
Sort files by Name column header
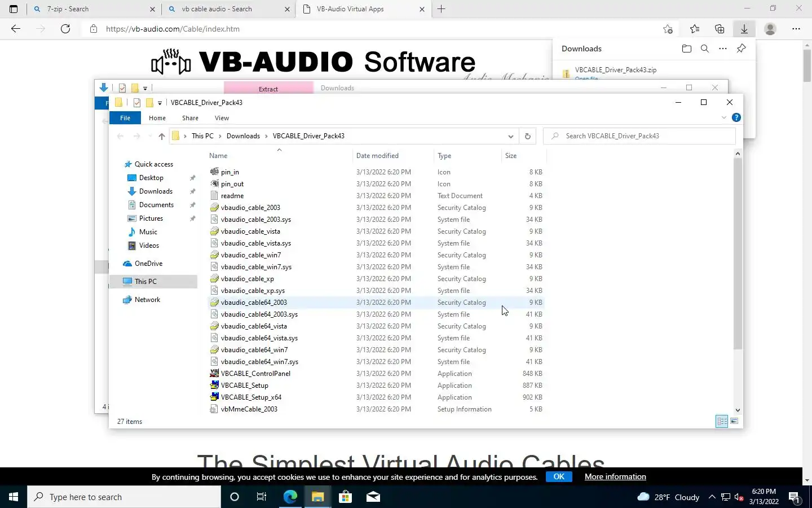click(279, 156)
